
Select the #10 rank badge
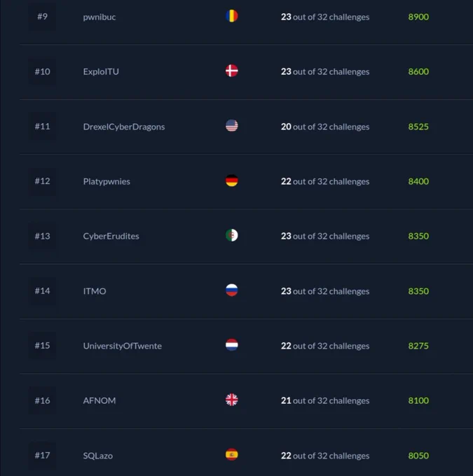pyautogui.click(x=42, y=71)
